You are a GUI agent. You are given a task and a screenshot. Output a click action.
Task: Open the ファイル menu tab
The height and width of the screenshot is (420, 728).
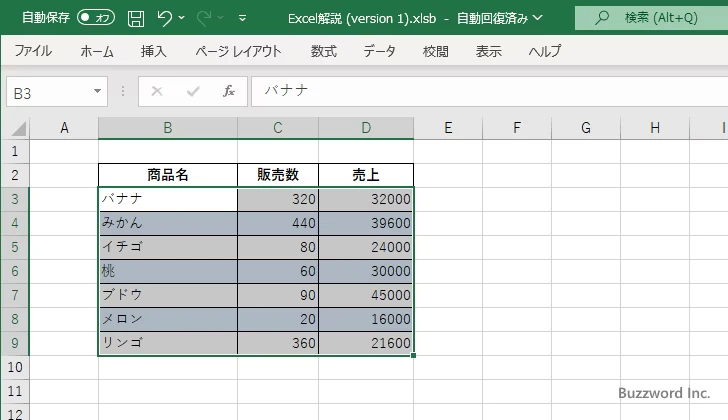pyautogui.click(x=33, y=51)
